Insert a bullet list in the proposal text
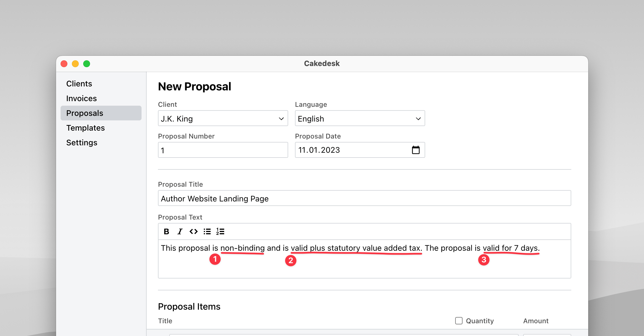The width and height of the screenshot is (644, 336). pos(207,231)
